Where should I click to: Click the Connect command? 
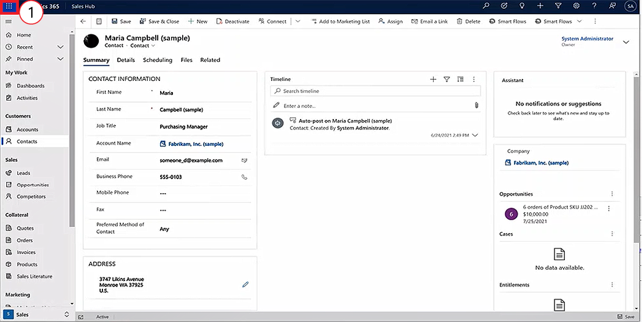(272, 21)
